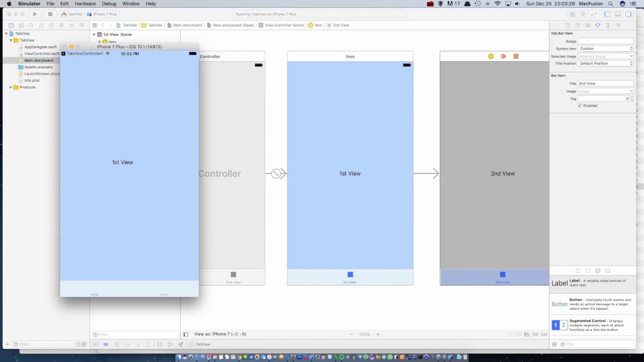Toggle document outline button beside View as
Viewport: 644px width, 362px height.
click(x=186, y=334)
